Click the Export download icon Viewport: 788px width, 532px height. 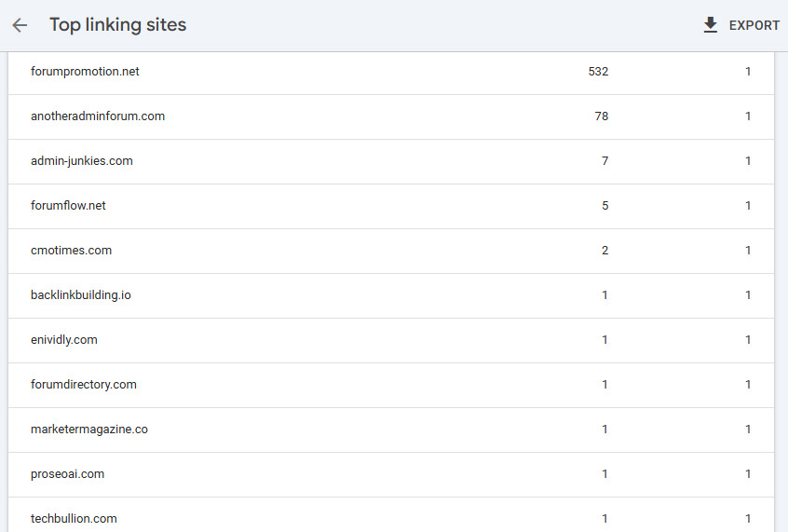(x=710, y=25)
